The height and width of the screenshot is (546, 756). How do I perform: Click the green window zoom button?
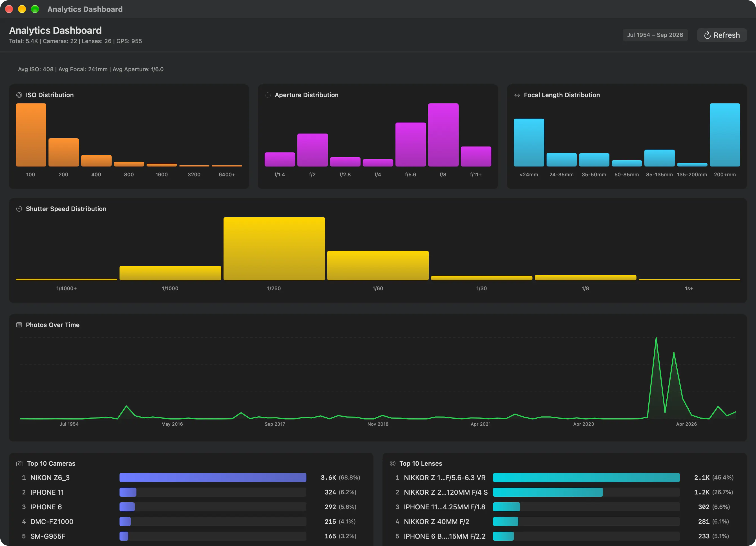pos(35,9)
